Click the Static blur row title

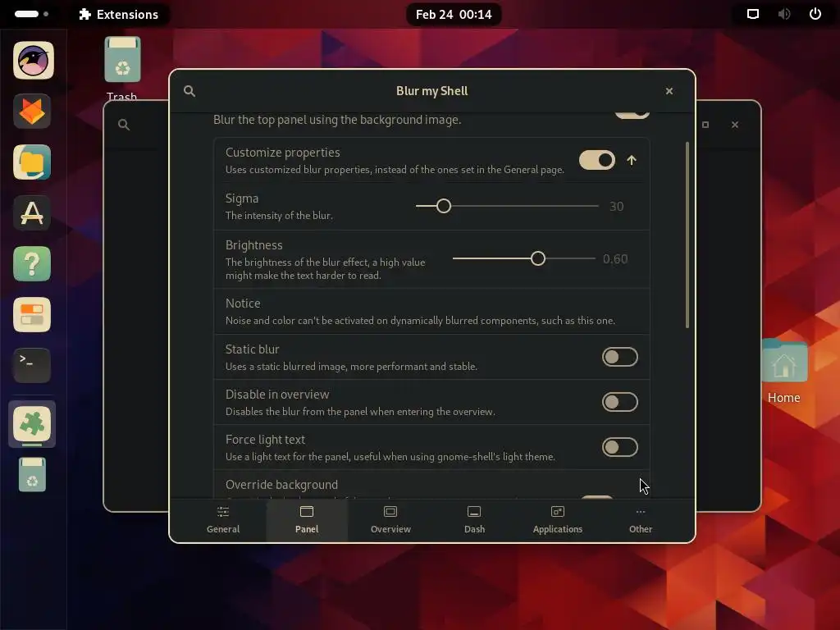(x=253, y=349)
